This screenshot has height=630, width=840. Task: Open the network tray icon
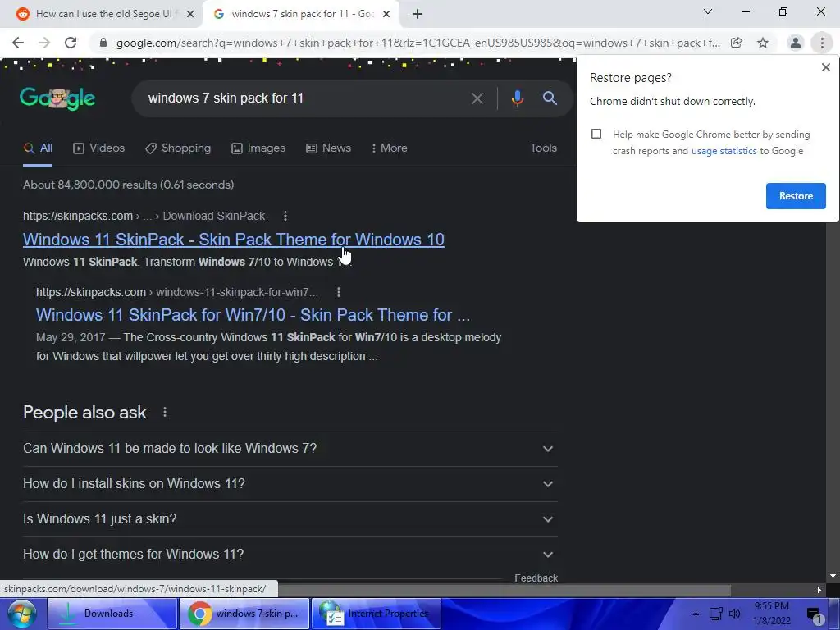pos(715,614)
